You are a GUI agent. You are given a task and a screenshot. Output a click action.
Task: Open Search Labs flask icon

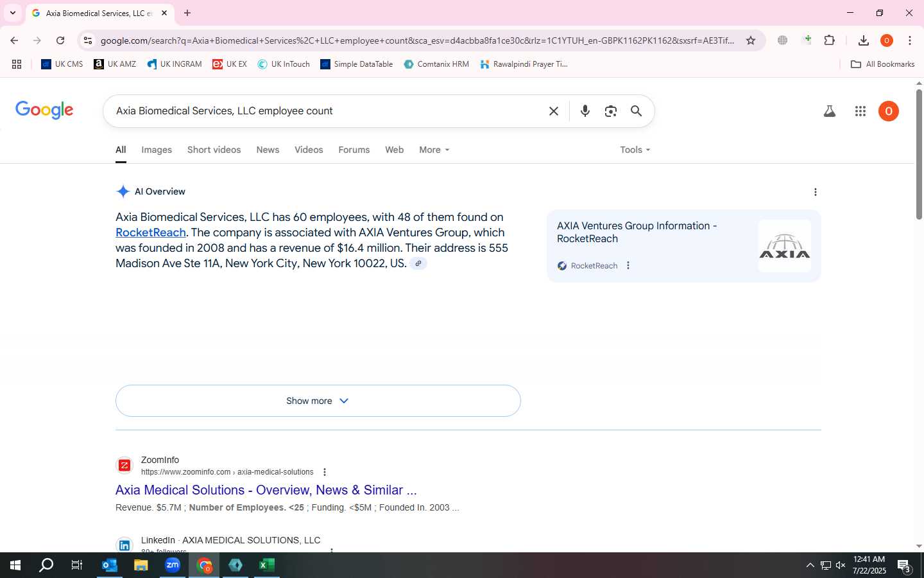pyautogui.click(x=829, y=111)
